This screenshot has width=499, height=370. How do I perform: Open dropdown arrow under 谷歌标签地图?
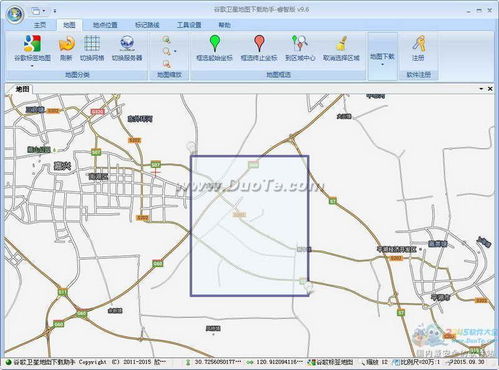tap(32, 66)
